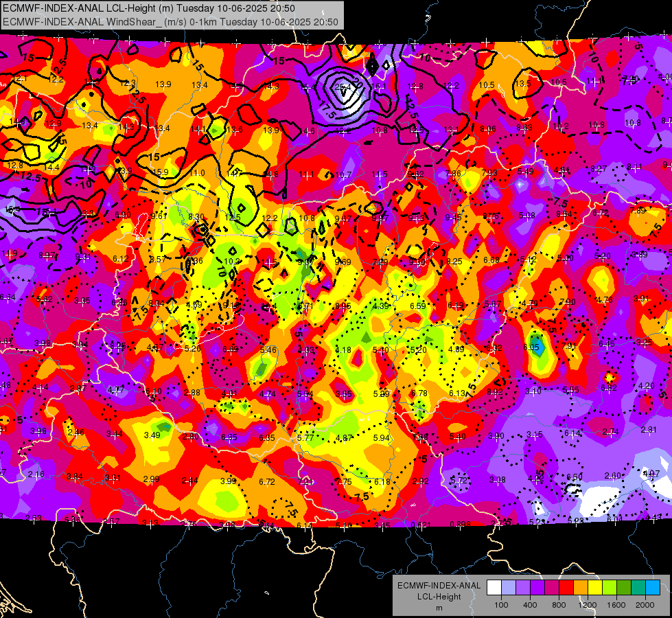Click the grid value 7.21

[x=305, y=481]
